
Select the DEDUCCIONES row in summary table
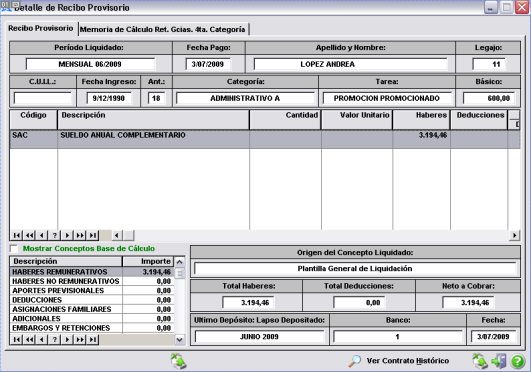pyautogui.click(x=92, y=300)
